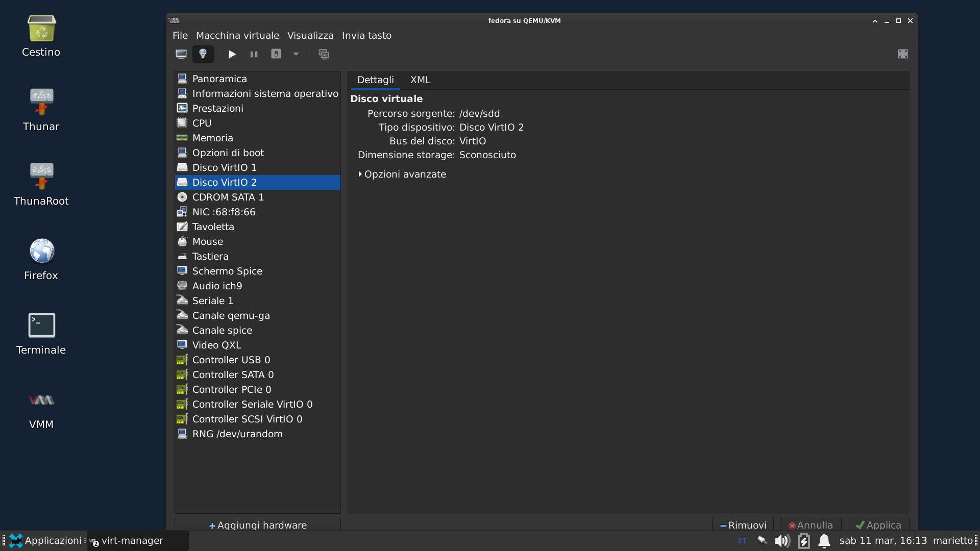980x551 pixels.
Task: Select RNG /dev/urandom entry
Action: tap(258, 434)
